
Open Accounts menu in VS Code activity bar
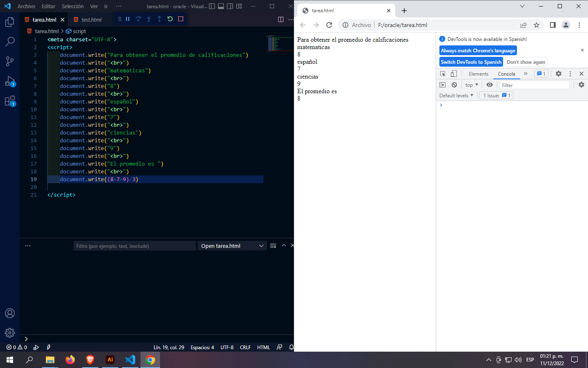(x=10, y=313)
